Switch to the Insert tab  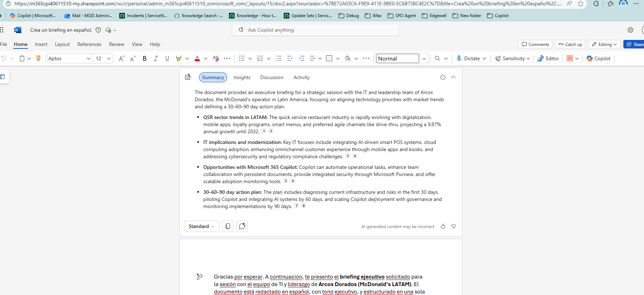tap(41, 44)
